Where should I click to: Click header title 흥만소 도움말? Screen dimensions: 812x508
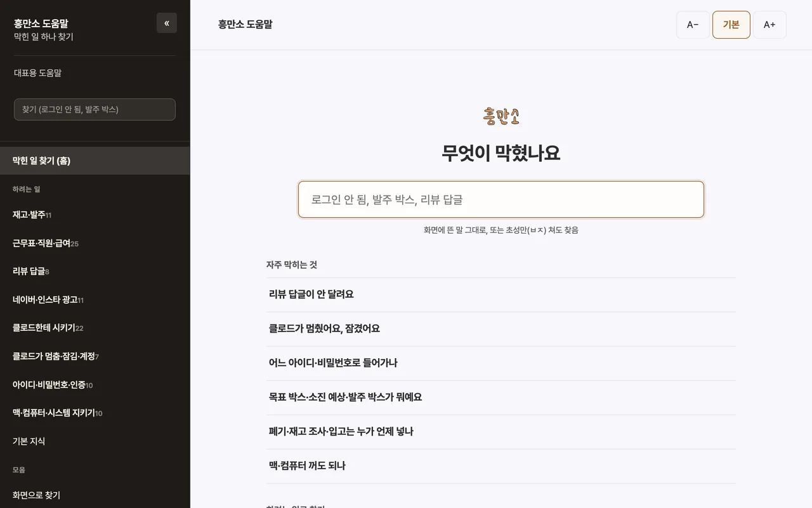245,25
